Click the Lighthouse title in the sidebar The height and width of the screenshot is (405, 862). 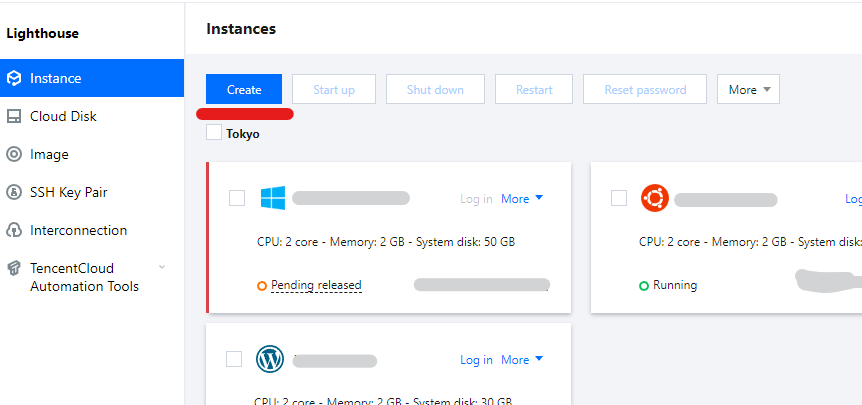click(x=42, y=34)
